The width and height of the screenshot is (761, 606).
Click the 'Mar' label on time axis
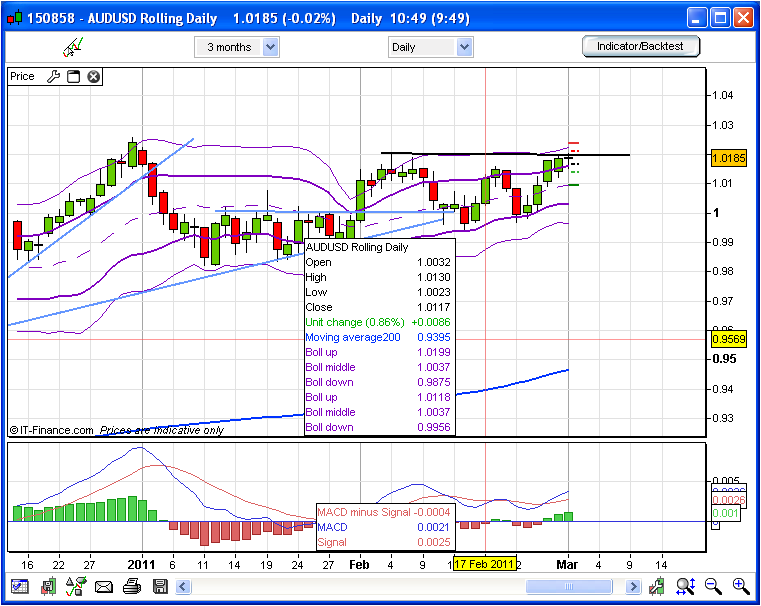point(567,565)
